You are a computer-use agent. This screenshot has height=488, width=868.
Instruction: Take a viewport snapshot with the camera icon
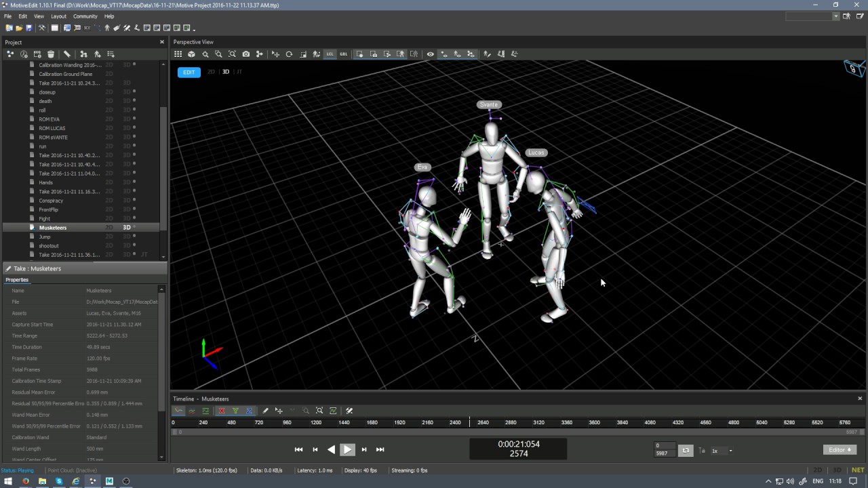coord(246,54)
